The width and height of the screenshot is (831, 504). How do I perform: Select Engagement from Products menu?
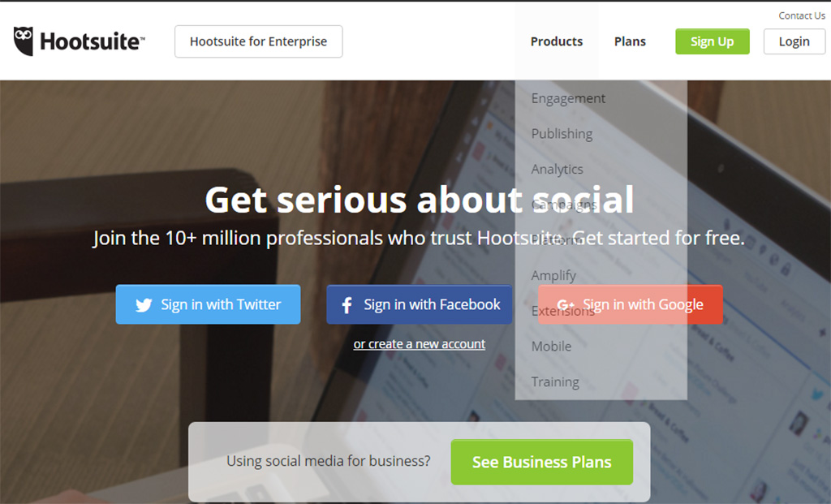pos(568,98)
